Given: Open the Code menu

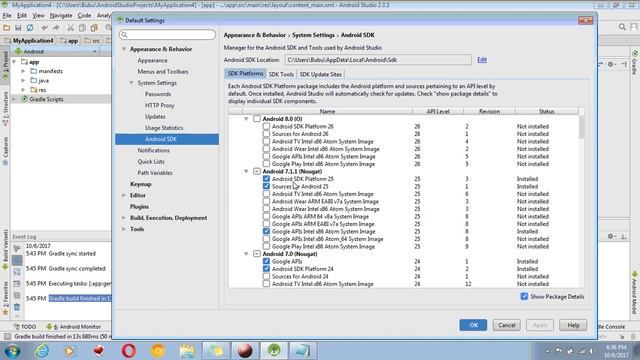Looking at the screenshot, I should point(84,16).
